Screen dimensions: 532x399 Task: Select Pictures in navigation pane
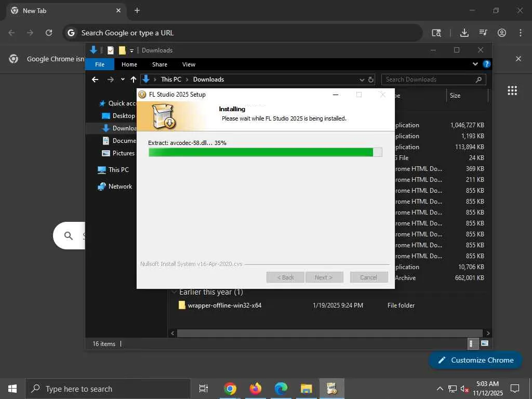pyautogui.click(x=118, y=153)
